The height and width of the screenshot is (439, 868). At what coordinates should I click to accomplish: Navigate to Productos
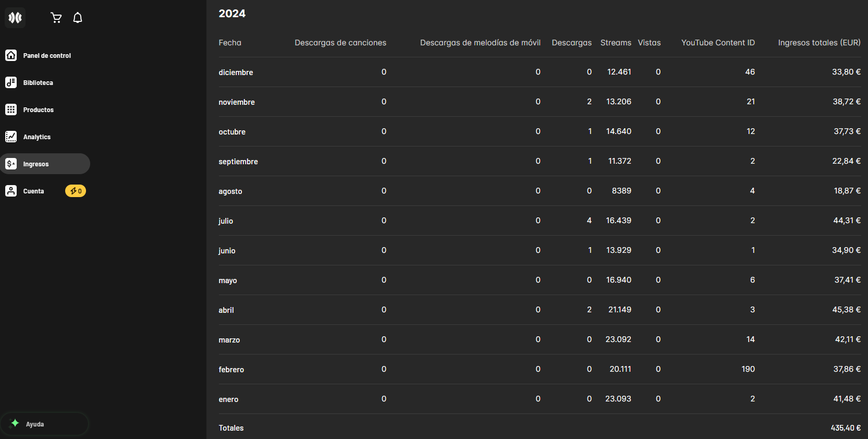(x=39, y=110)
